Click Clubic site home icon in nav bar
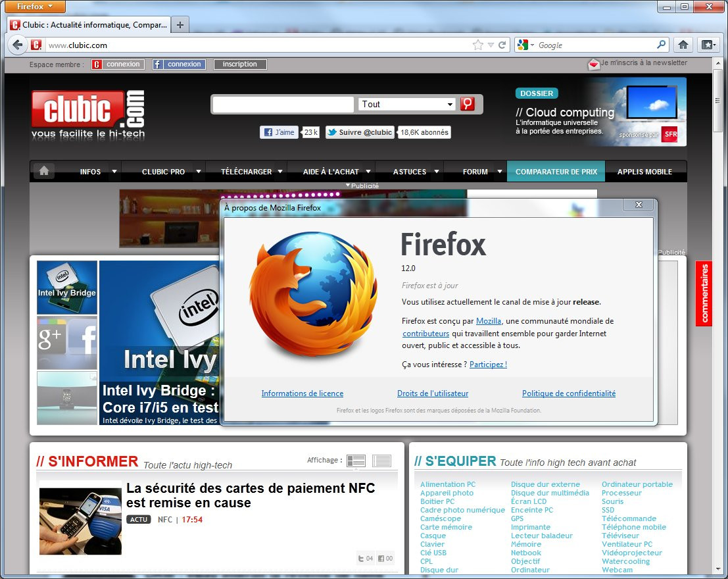728x579 pixels. (43, 171)
